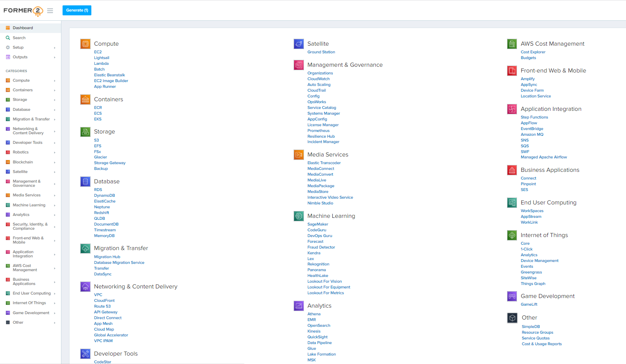Expand the Game Development sidebar arrow
Image resolution: width=626 pixels, height=364 pixels.
click(55, 313)
